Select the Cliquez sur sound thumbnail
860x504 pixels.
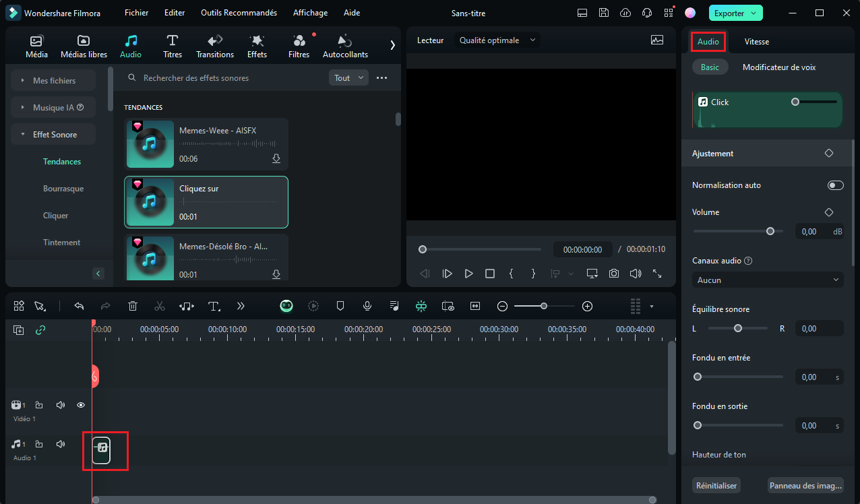click(x=150, y=202)
